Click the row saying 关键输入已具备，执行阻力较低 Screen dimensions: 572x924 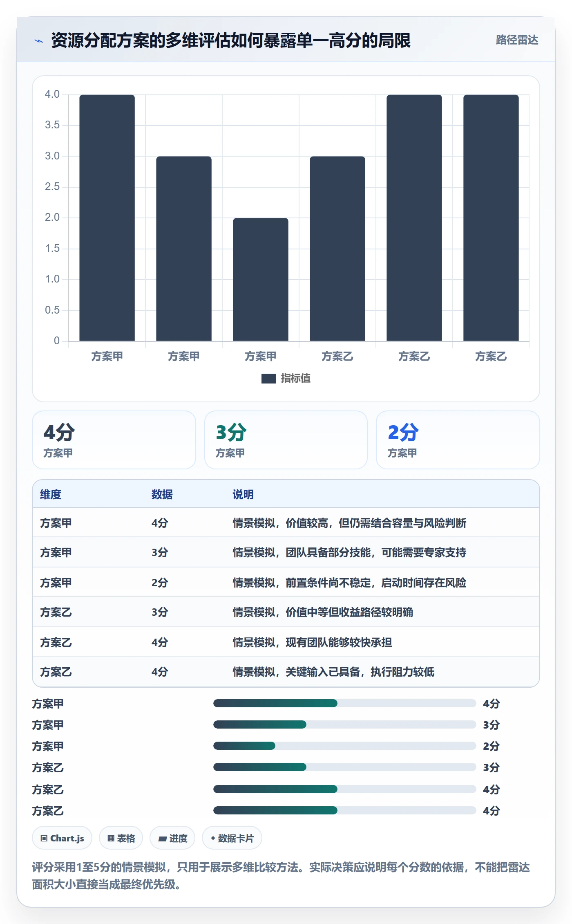pos(286,672)
